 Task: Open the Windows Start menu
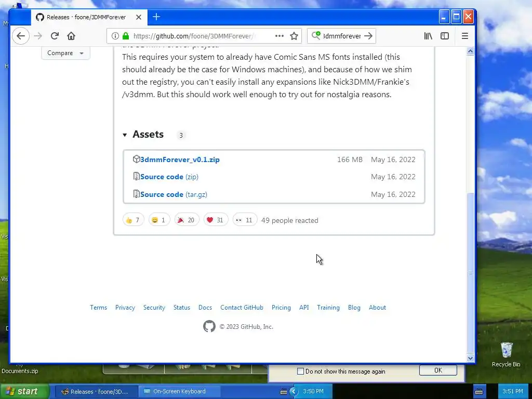click(24, 391)
